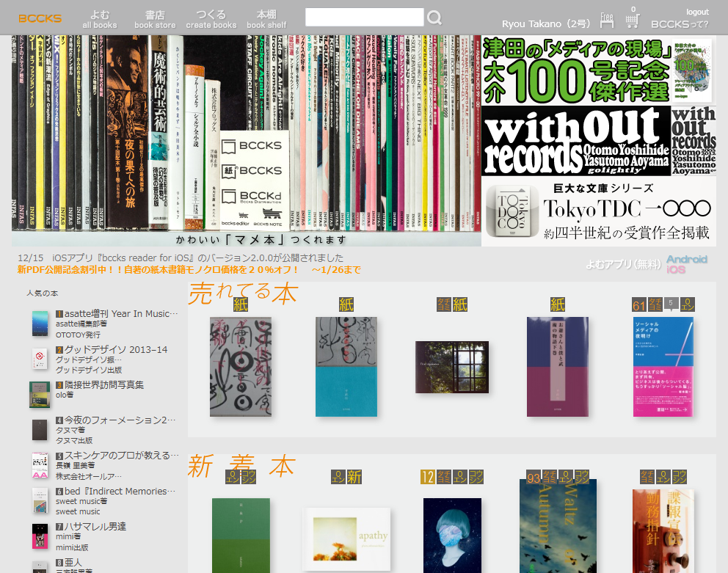
Task: Open the TokyoTDC 巨大な文庫シリーズ banner
Action: [598, 211]
